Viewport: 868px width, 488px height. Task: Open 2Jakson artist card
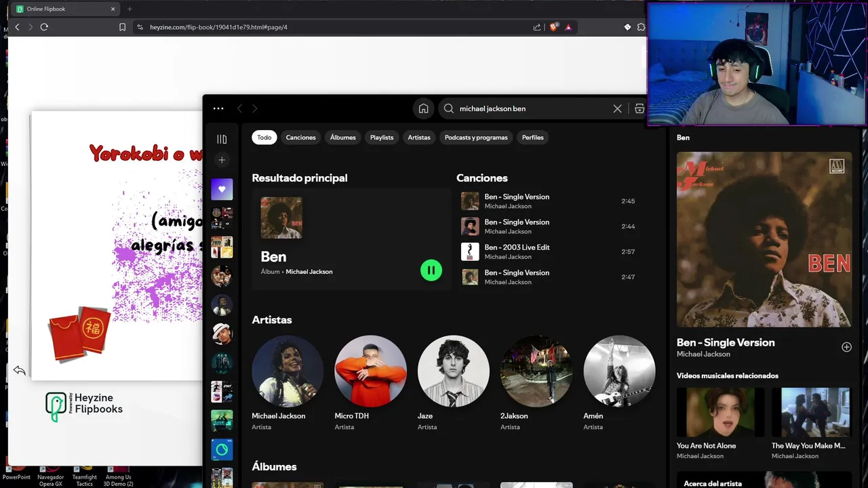tap(536, 383)
